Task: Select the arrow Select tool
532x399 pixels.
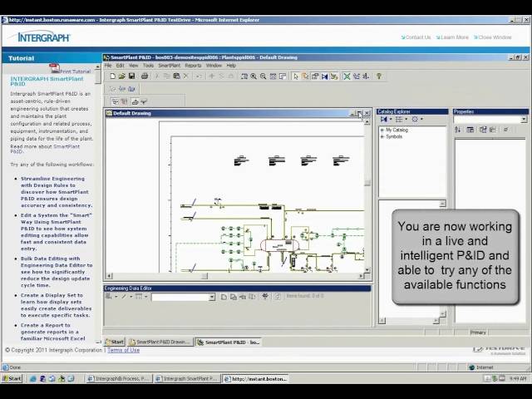Action: point(296,76)
